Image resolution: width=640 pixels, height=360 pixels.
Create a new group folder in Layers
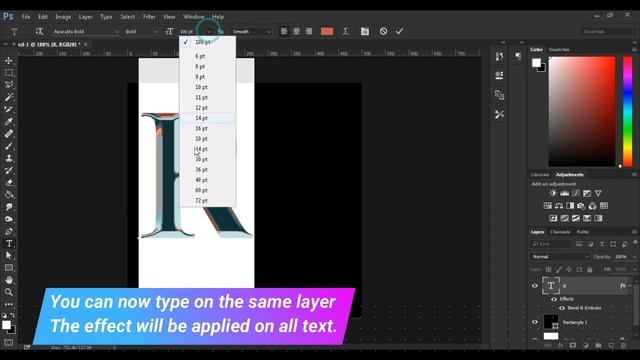598,345
